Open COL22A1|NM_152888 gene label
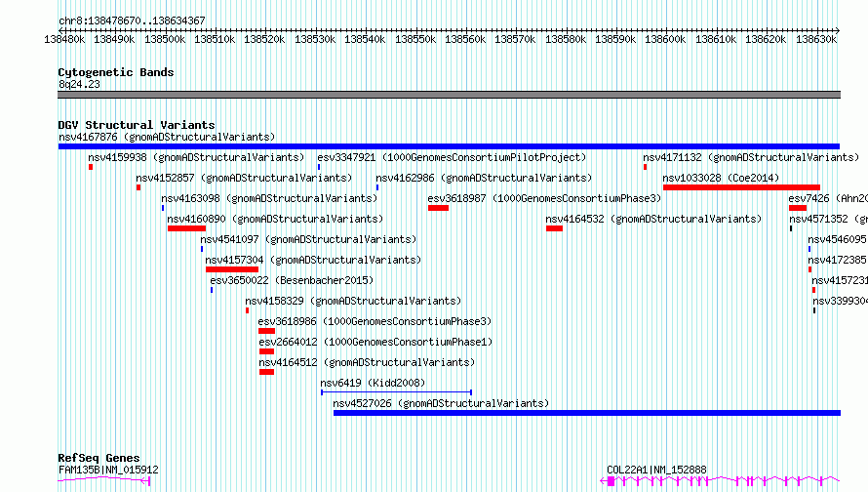 point(656,470)
